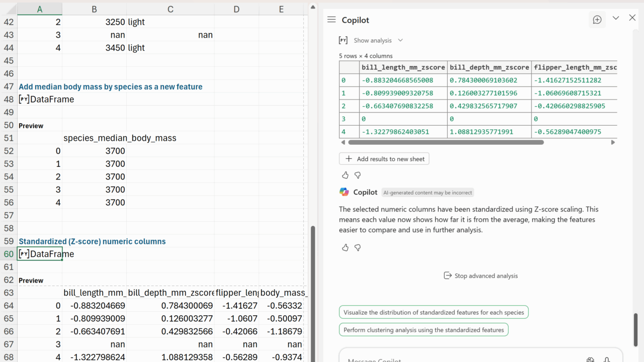Collapse Copilot pane using the top chevron
The image size is (644, 362).
pos(616,18)
